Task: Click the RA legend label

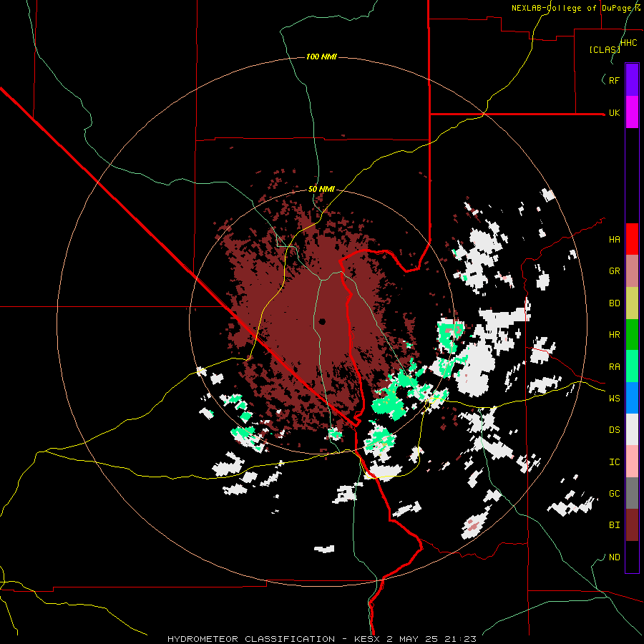Action: pyautogui.click(x=614, y=367)
